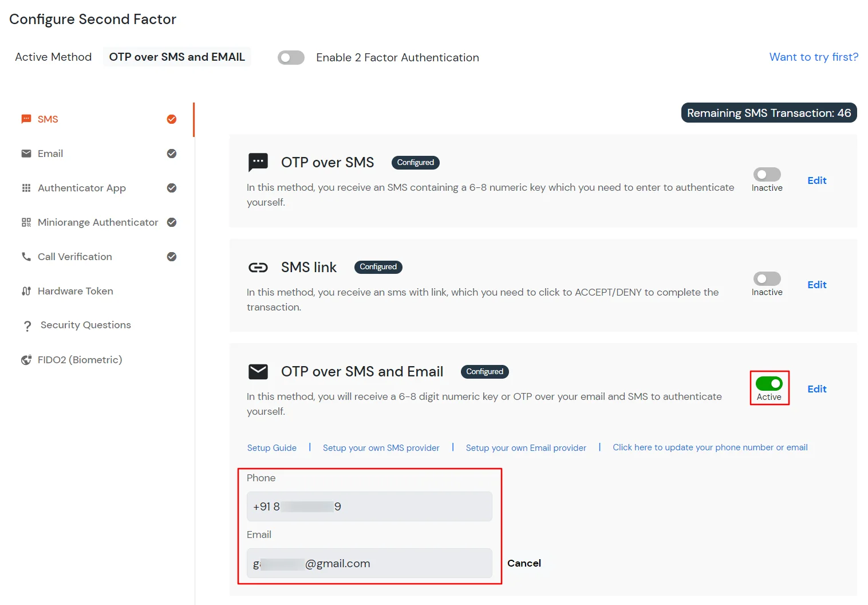Screen dimensions: 868x605
Task: Switch to the Call Verification tab
Action: click(x=75, y=257)
